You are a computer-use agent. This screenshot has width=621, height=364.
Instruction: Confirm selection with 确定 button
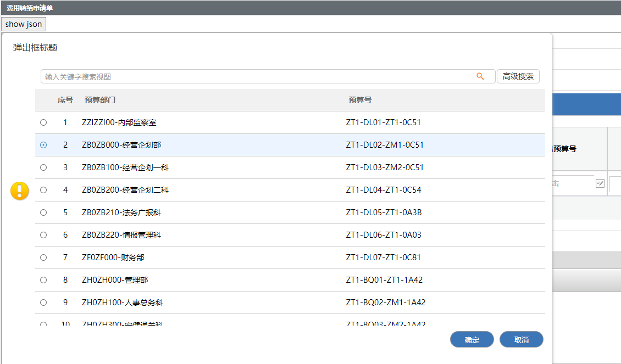pos(472,339)
